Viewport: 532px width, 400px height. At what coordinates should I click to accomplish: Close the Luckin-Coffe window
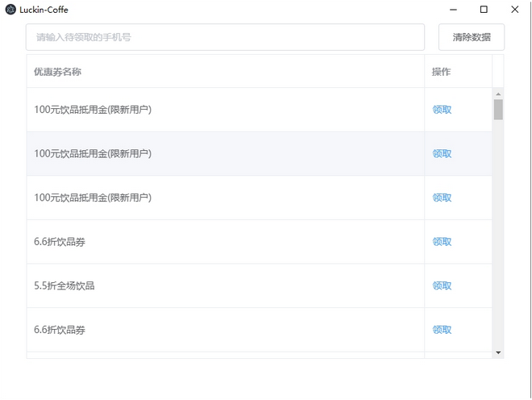[515, 10]
